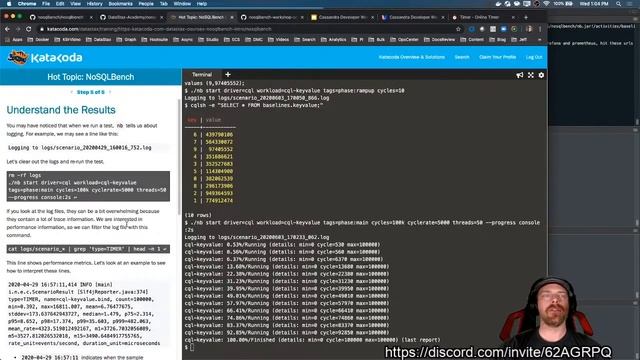Click browser forward arrow
640x360 pixels.
[18, 29]
